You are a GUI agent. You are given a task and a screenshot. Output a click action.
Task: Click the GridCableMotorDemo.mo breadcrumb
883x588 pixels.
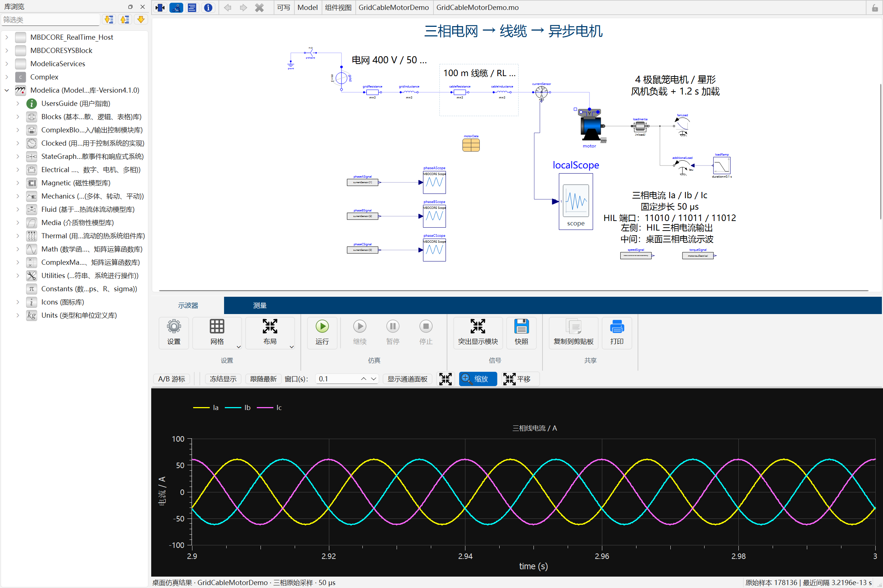pos(478,7)
